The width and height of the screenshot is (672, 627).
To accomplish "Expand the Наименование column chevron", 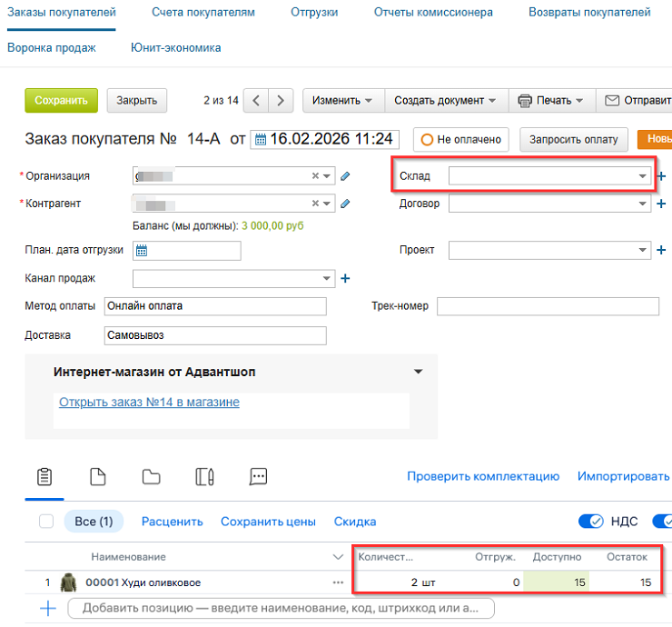I will pos(338,557).
